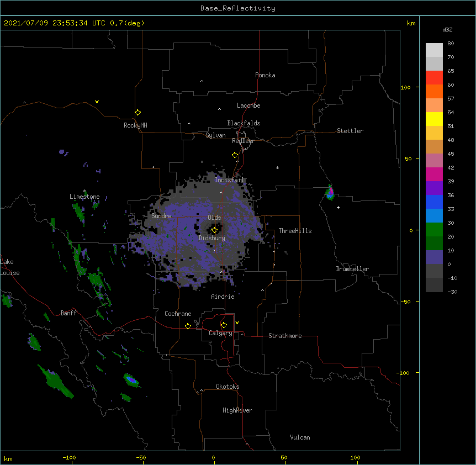Click the -50 tick on the bottom km axis
The height and width of the screenshot is (465, 476).
pyautogui.click(x=141, y=457)
